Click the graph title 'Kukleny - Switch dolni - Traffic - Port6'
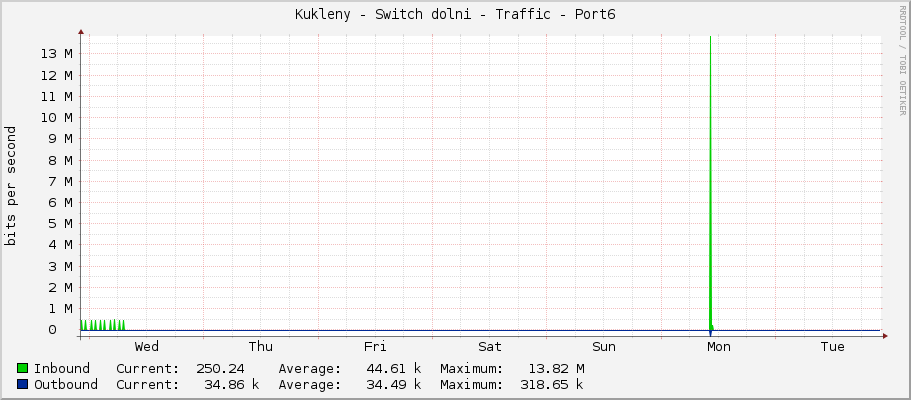 click(x=455, y=15)
